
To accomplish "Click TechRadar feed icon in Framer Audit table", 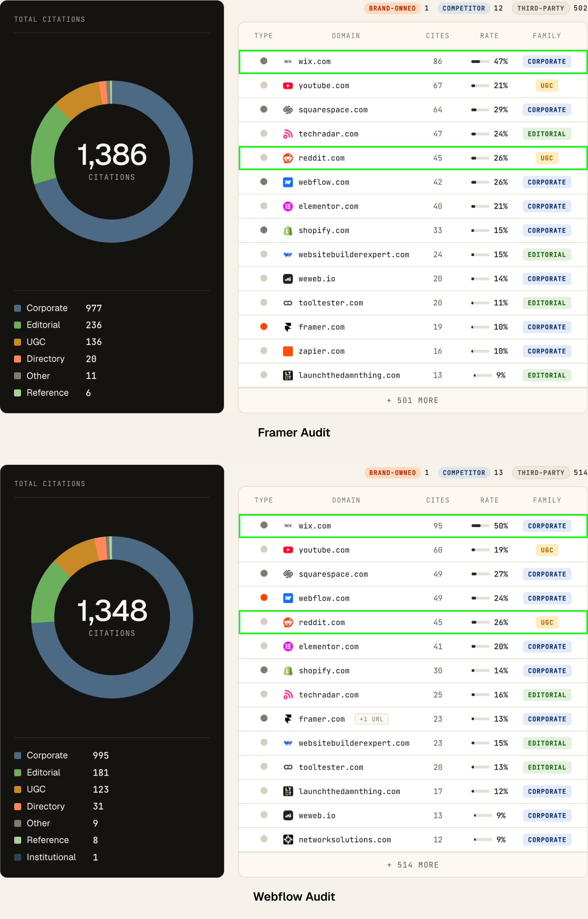I will [288, 134].
